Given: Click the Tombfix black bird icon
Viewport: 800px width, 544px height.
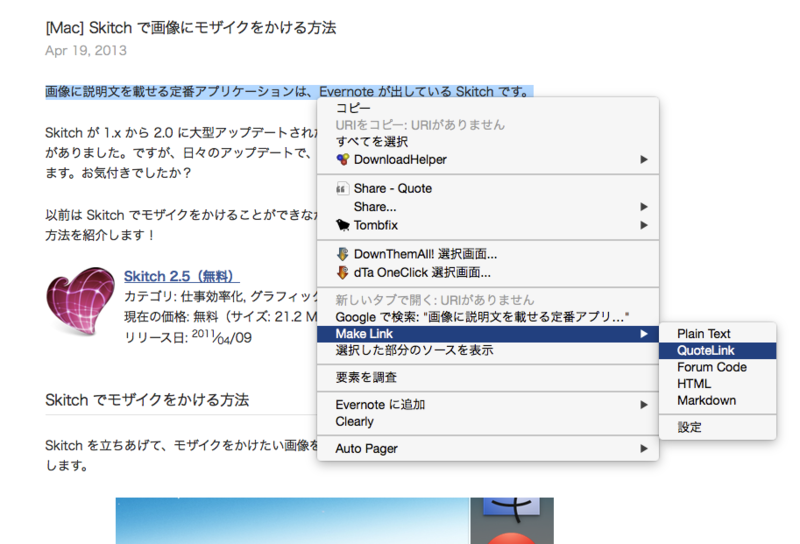Looking at the screenshot, I should 343,225.
